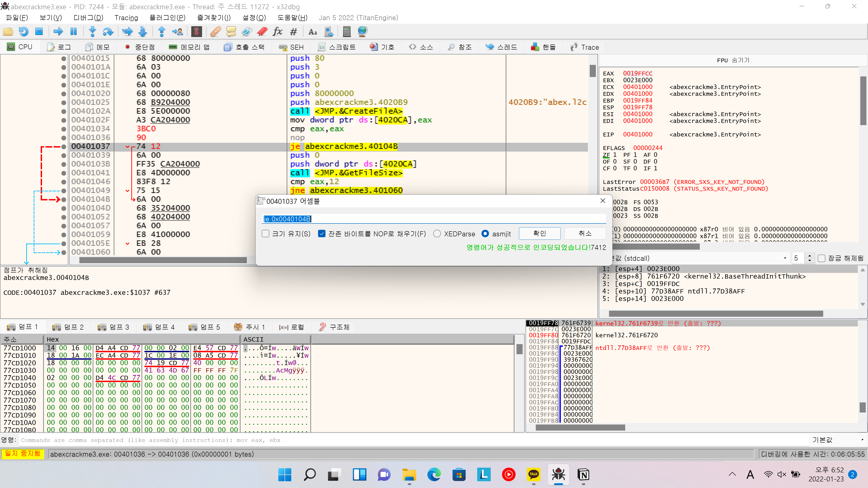Screen dimensions: 868x488
Task: Show hidden system tray icons chevron
Action: click(732, 474)
